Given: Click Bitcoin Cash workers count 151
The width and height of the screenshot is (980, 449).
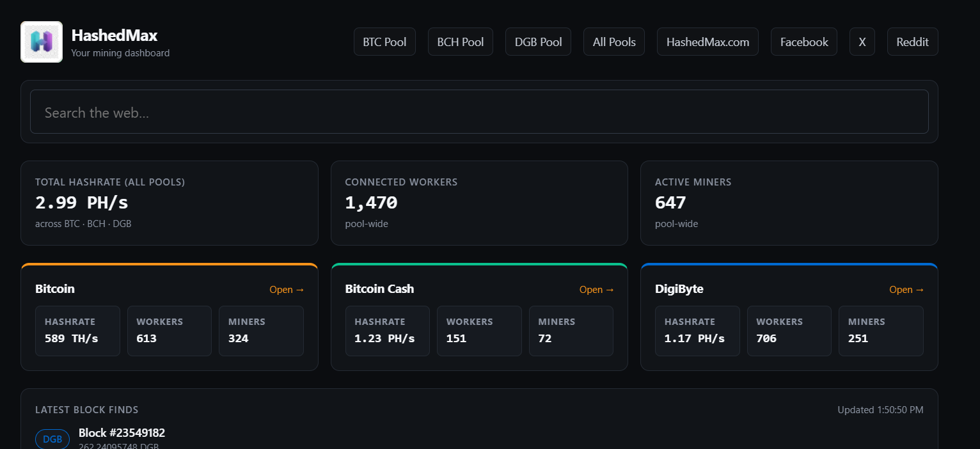Looking at the screenshot, I should [456, 338].
